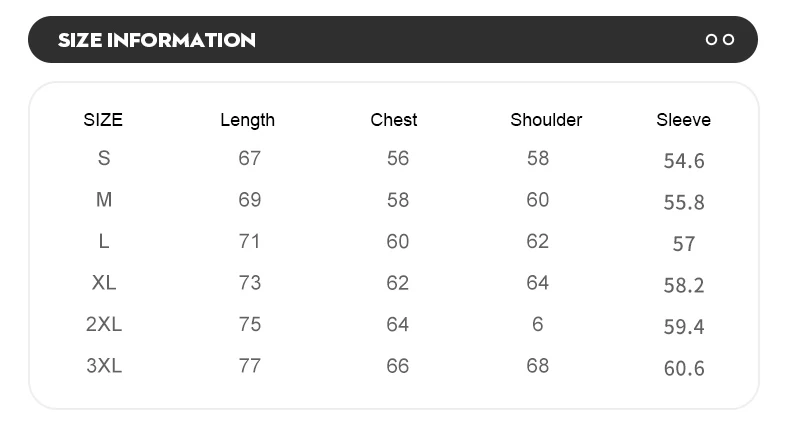Click the SIZE INFORMATION header title

click(x=157, y=40)
